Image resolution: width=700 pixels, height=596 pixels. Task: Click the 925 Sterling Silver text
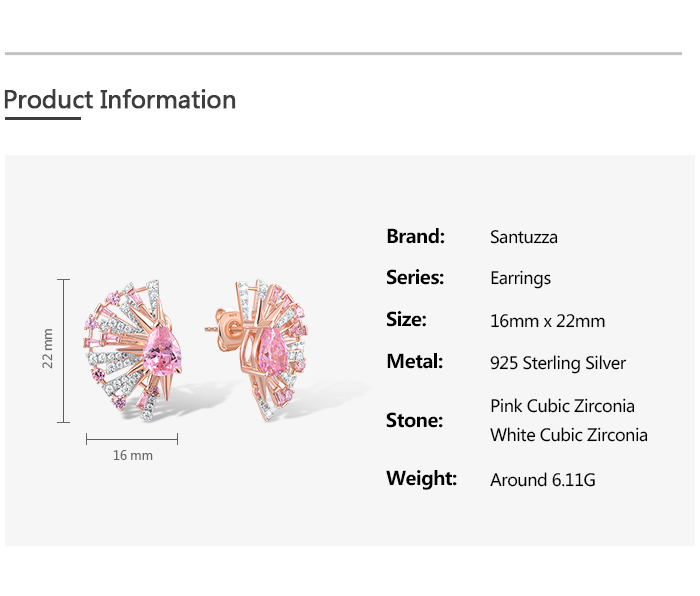point(558,363)
